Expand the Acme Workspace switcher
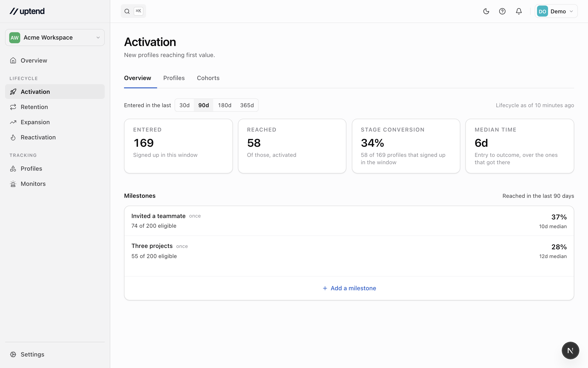Image resolution: width=588 pixels, height=368 pixels. click(55, 37)
